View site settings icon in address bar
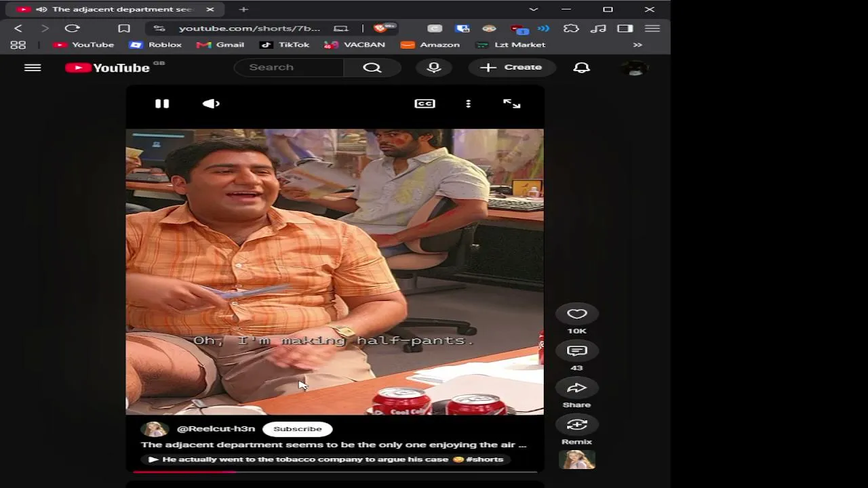 tap(159, 28)
